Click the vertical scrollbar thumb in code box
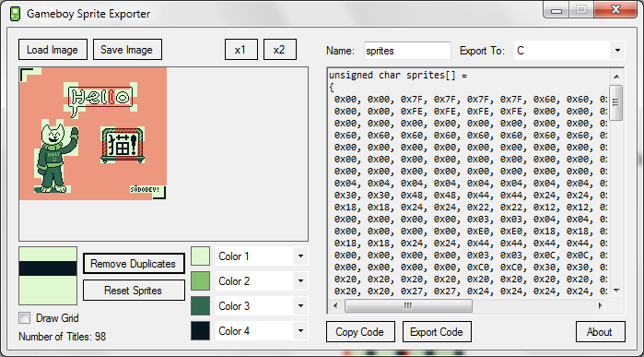Screen dimensions: 644x357 616,102
